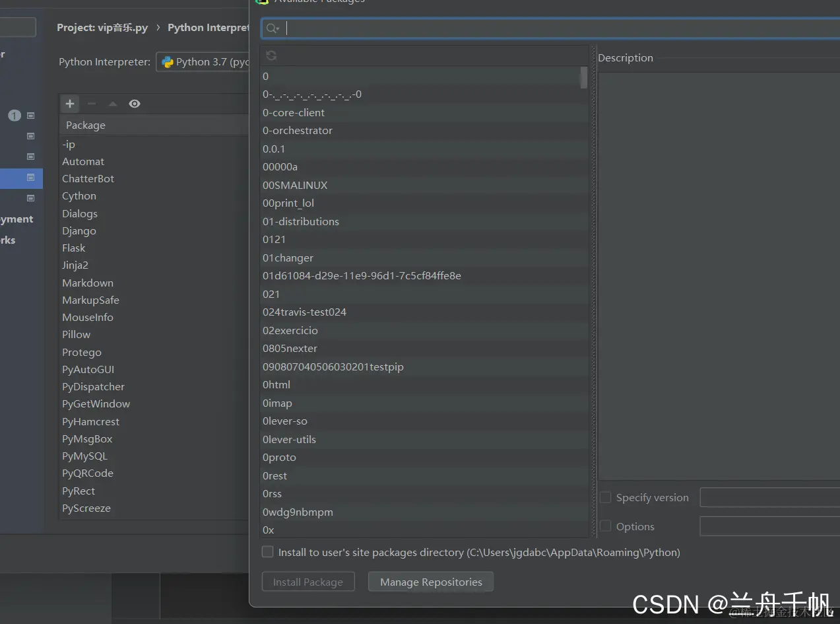This screenshot has height=624, width=840.
Task: Click the Project: vip音乐.py breadcrumb
Action: 102,28
